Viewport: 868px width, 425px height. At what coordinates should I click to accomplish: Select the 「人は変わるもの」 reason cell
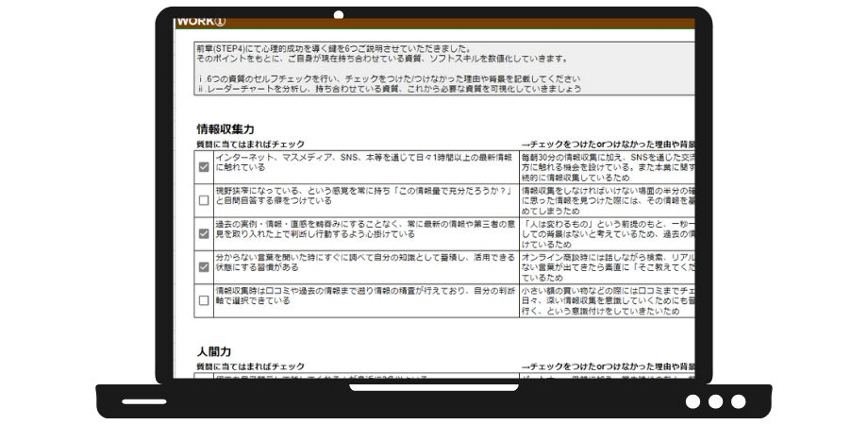(x=608, y=234)
